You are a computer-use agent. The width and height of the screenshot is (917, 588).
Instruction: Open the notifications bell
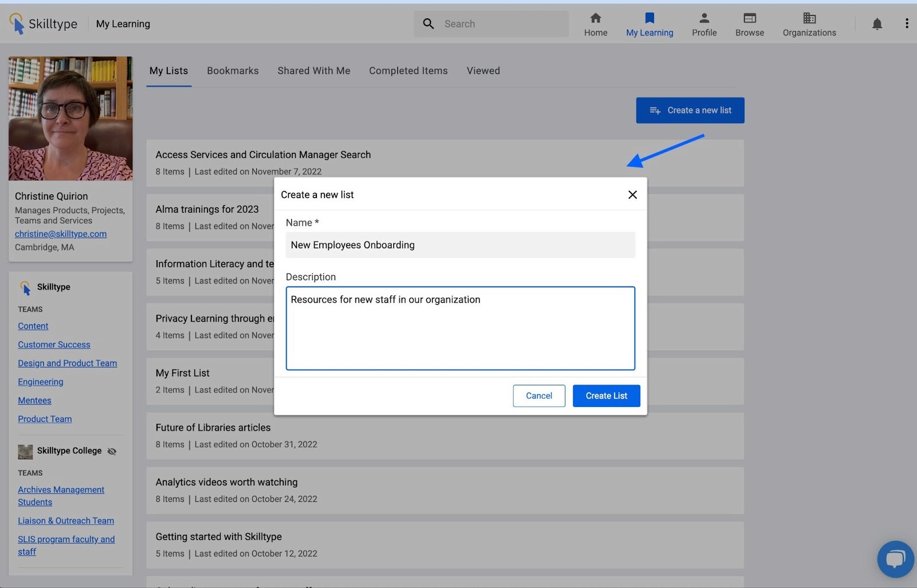pyautogui.click(x=877, y=24)
